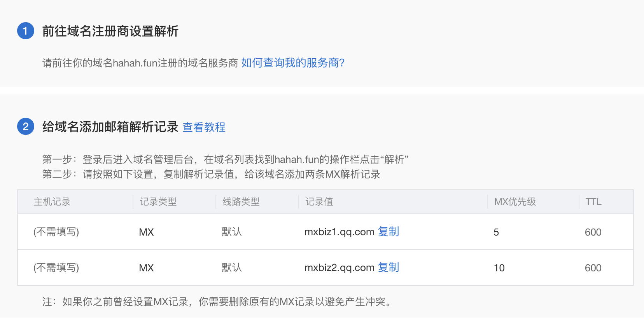This screenshot has width=644, height=318.
Task: Select the 主机记录 column header
Action: tap(52, 202)
